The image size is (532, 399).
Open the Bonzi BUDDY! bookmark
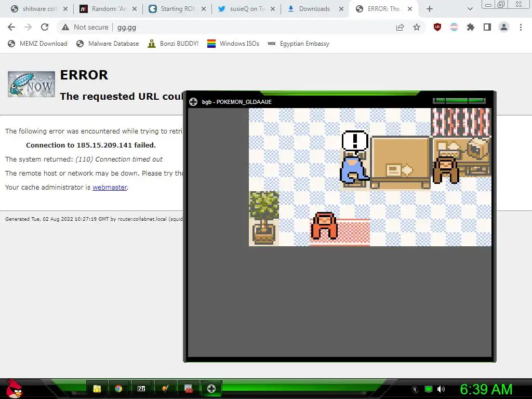173,44
